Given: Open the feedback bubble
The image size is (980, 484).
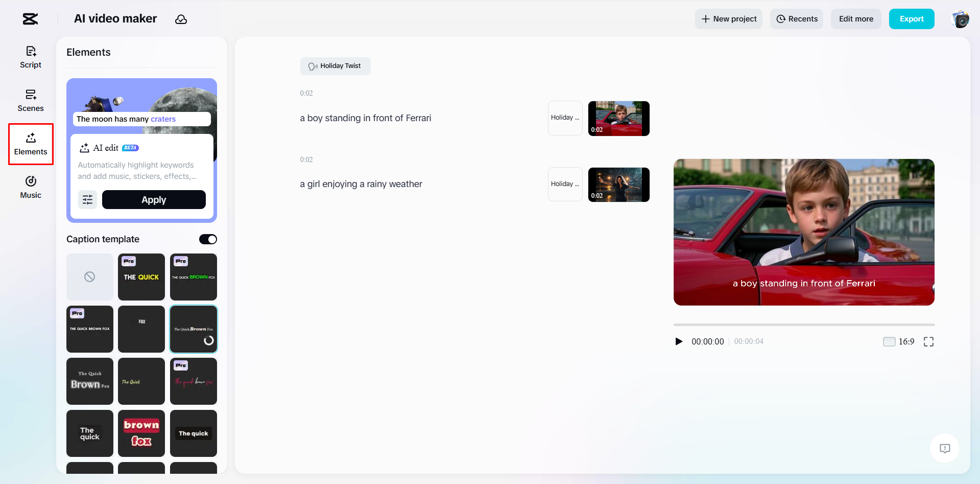Looking at the screenshot, I should [944, 448].
